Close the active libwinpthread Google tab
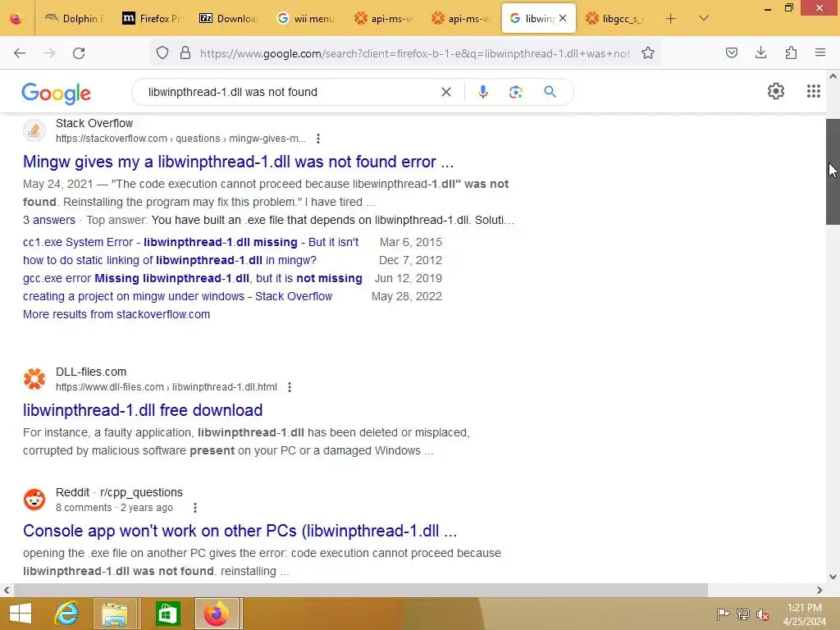The width and height of the screenshot is (840, 630). 563,18
